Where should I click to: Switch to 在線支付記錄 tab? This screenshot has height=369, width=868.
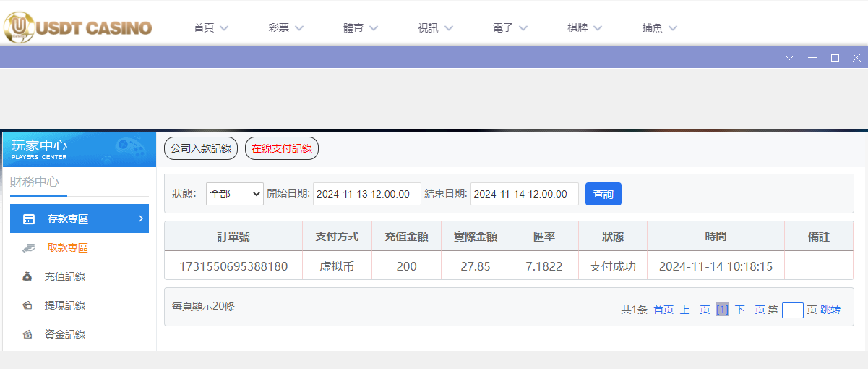282,149
